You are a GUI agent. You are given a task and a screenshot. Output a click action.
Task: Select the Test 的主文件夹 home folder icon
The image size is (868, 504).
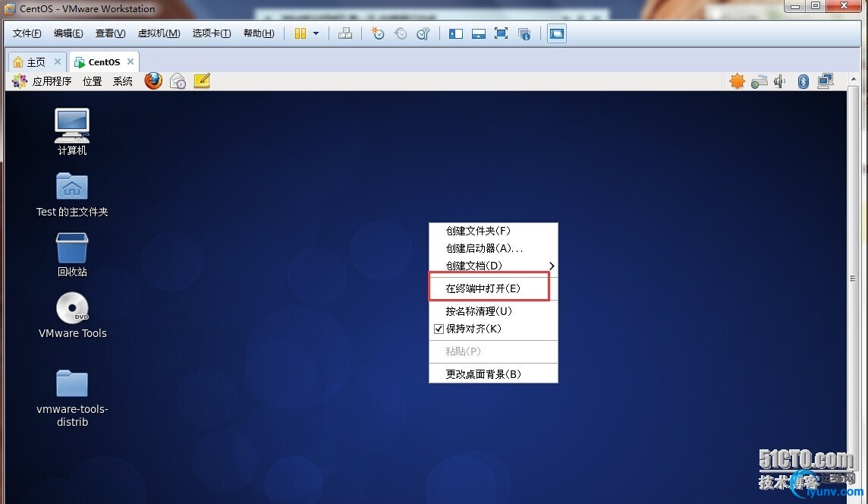(72, 194)
